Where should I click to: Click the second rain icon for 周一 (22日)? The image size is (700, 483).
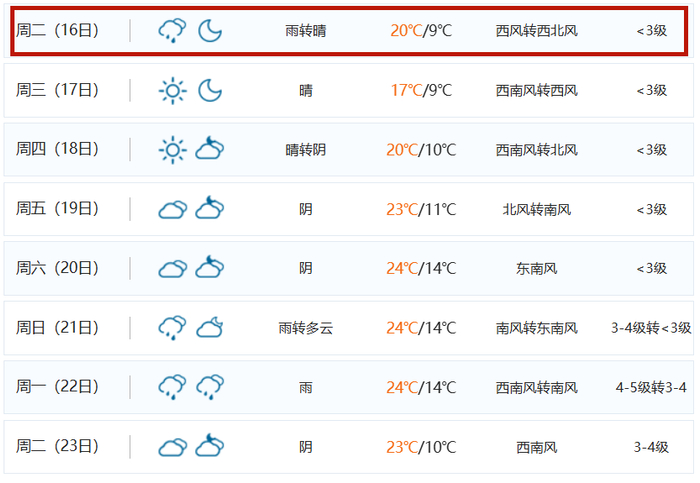tap(209, 386)
